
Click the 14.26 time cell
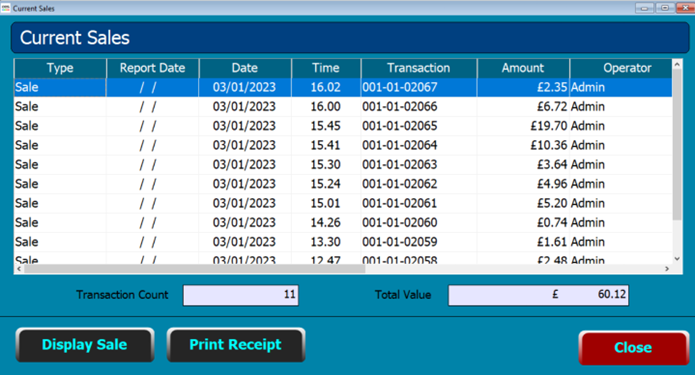pyautogui.click(x=325, y=223)
